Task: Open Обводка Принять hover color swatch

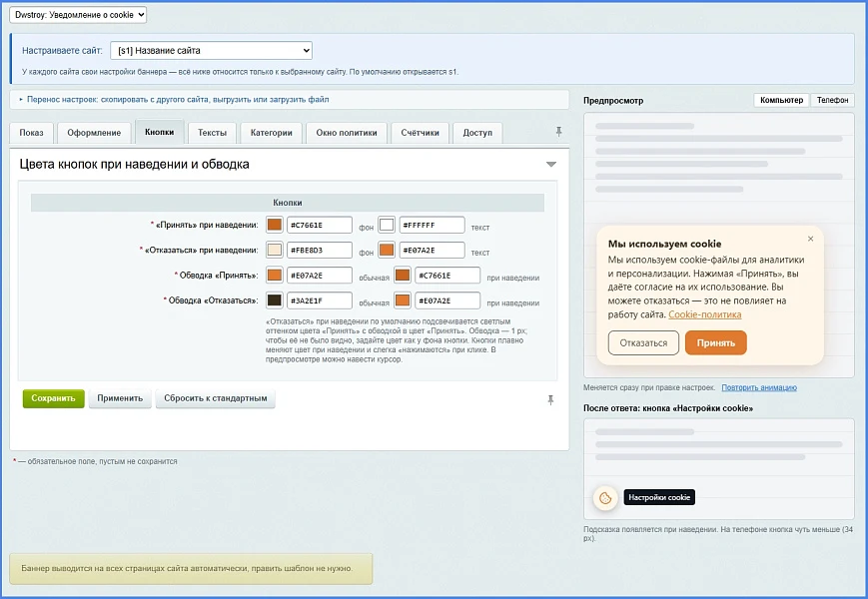Action: (403, 275)
